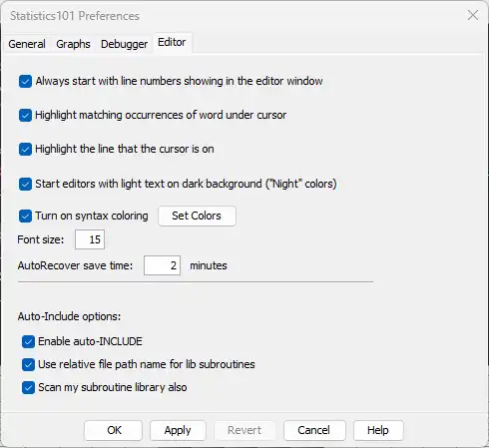
Task: Disable highlight the line cursor is on
Action: point(25,149)
